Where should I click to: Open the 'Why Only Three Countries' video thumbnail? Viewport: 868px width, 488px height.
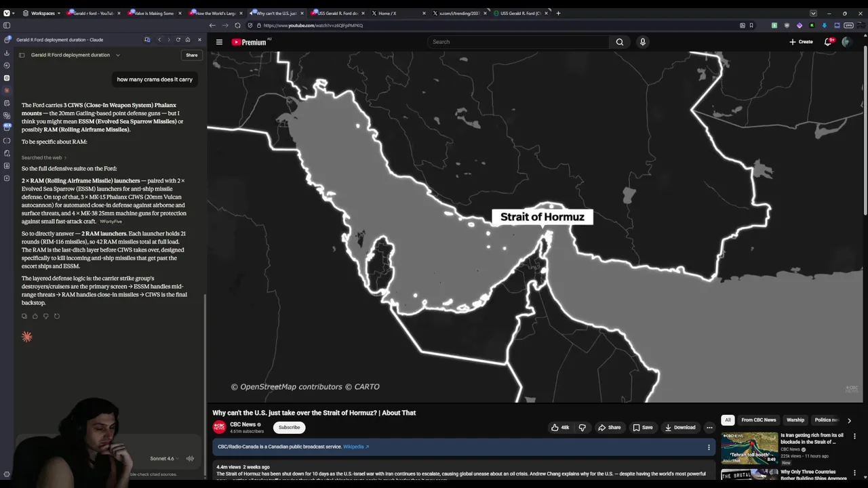pos(749,474)
